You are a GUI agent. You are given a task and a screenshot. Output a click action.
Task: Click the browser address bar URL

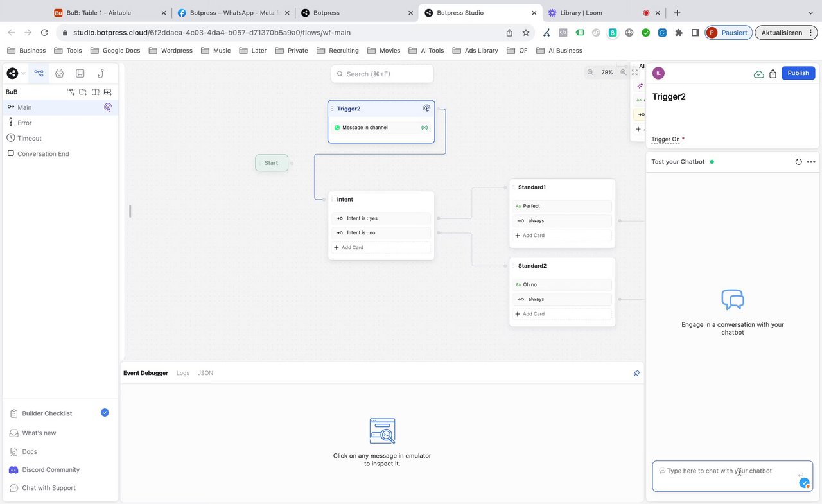tap(212, 33)
